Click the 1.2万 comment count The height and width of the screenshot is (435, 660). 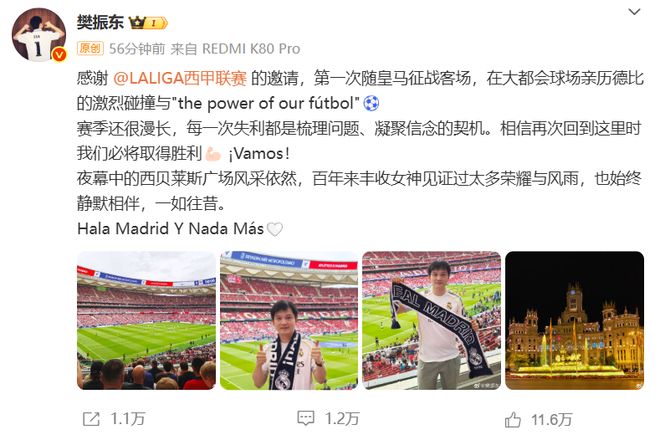[x=342, y=419]
